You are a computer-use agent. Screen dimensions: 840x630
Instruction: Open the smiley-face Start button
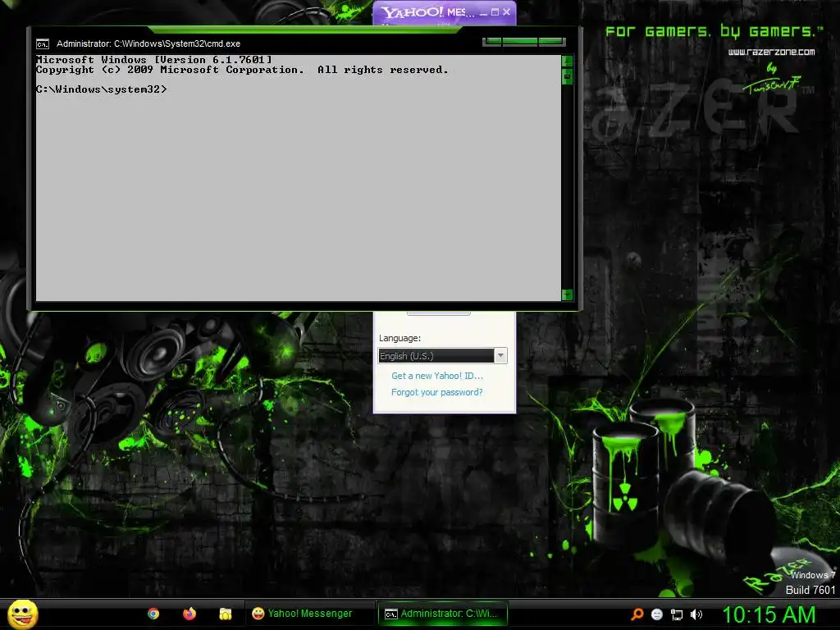pos(22,614)
